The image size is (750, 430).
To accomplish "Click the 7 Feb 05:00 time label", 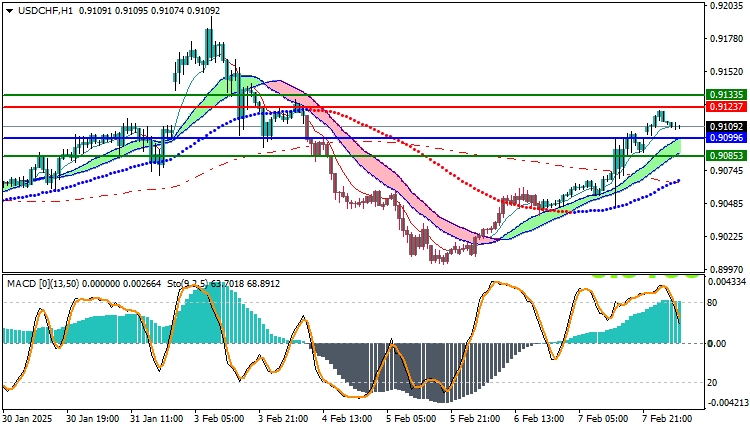I will pos(604,419).
